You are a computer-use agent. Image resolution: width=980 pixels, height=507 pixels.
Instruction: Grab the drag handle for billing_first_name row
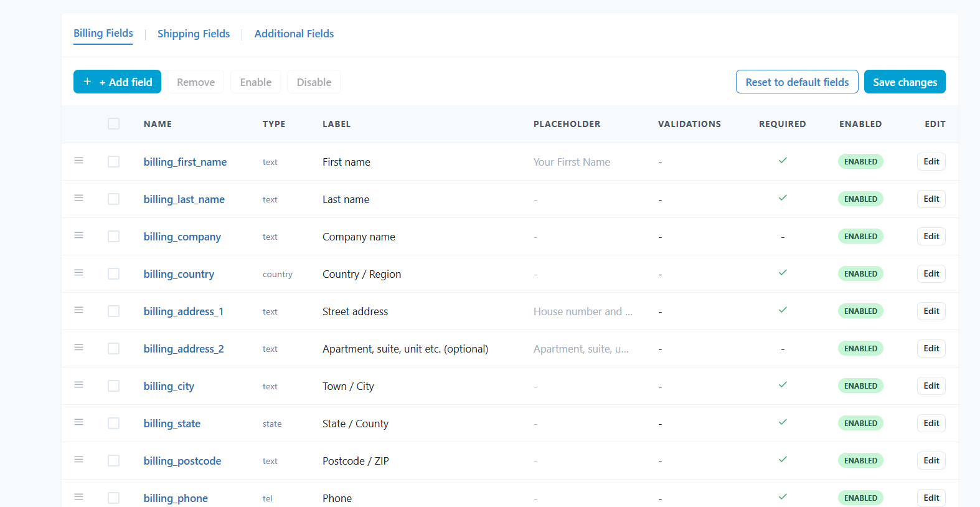click(x=78, y=161)
